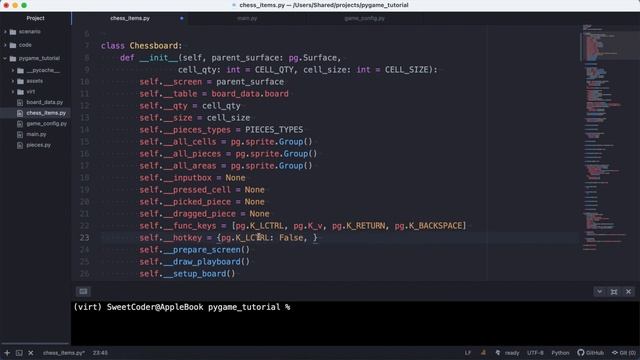Click 'self.__inputbox' in code
The image size is (640, 360).
(x=176, y=178)
